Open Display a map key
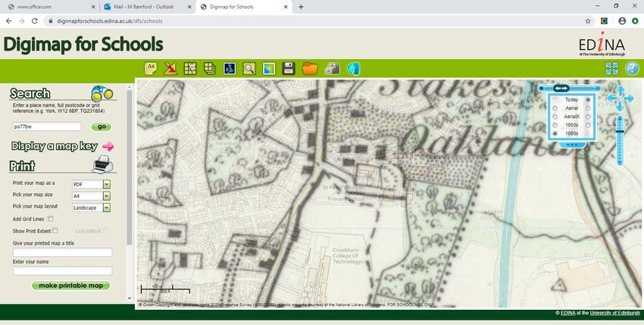 click(55, 146)
